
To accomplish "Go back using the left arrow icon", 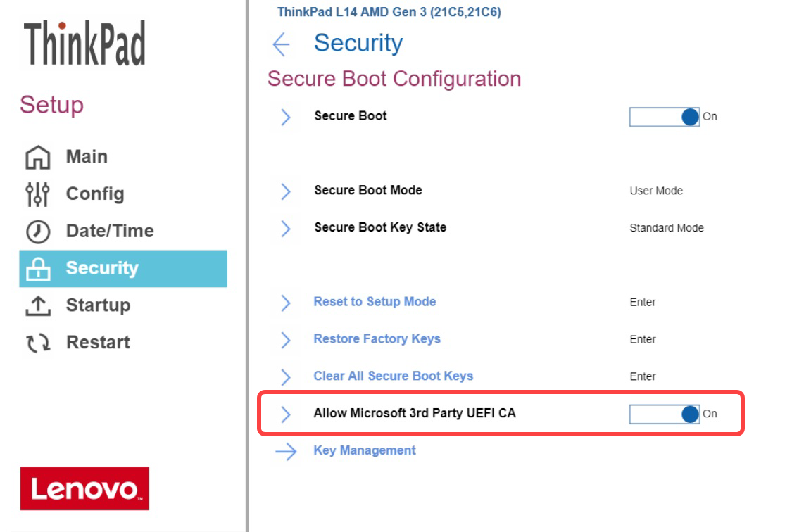I will (281, 44).
